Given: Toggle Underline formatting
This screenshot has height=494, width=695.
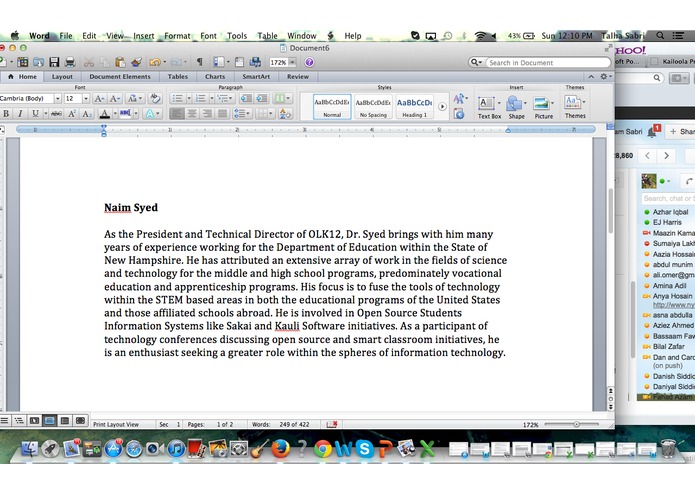Looking at the screenshot, I should pos(35,114).
